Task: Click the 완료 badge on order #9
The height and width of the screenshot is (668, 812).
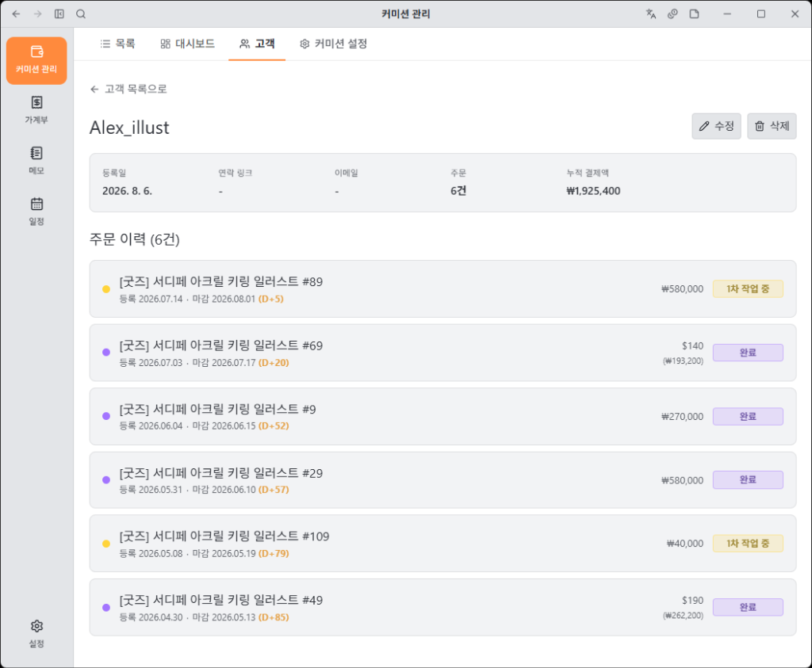Action: point(748,417)
